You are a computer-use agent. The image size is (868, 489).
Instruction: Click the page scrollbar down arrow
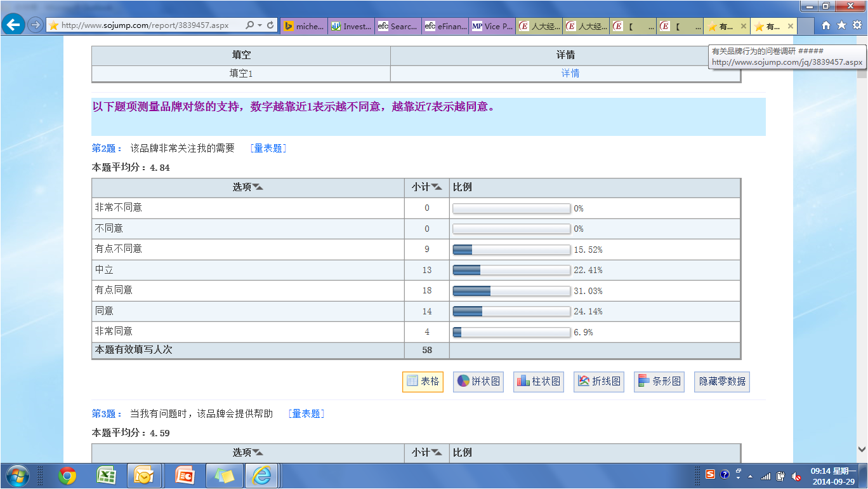point(862,448)
